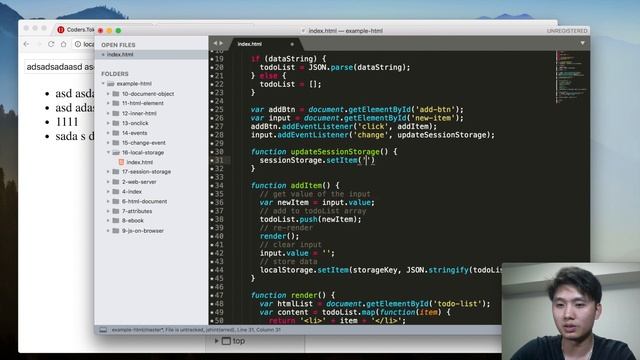640x360 pixels.
Task: Click the new-item text input in browser page
Action: pos(59,67)
